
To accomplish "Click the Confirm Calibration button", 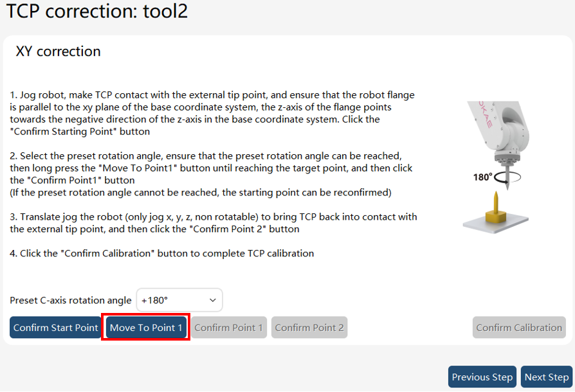I will (x=519, y=327).
